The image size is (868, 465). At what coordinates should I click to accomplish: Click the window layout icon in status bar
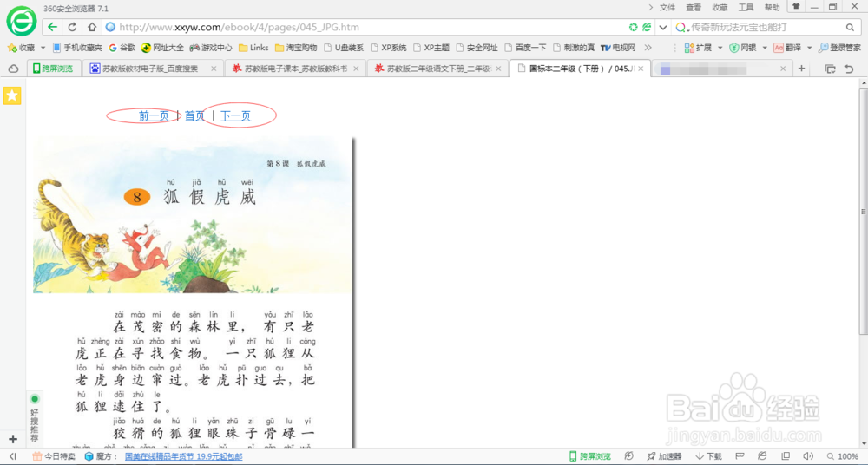[x=785, y=456]
